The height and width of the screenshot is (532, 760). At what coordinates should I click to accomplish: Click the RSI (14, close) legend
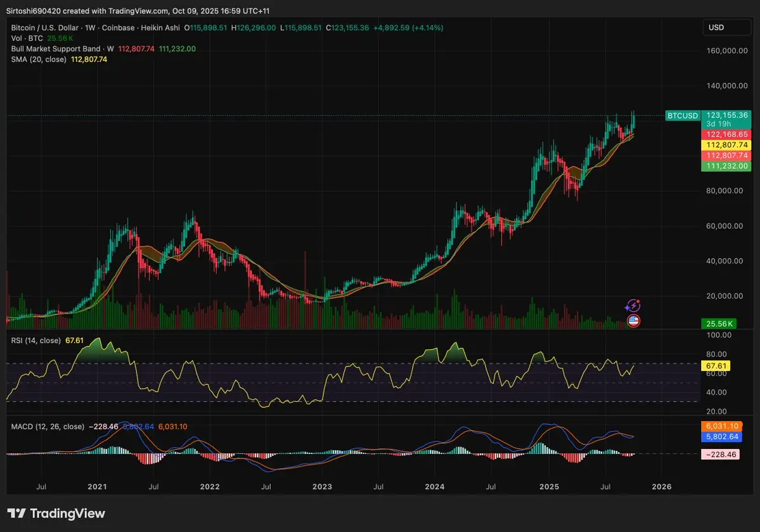click(x=36, y=341)
